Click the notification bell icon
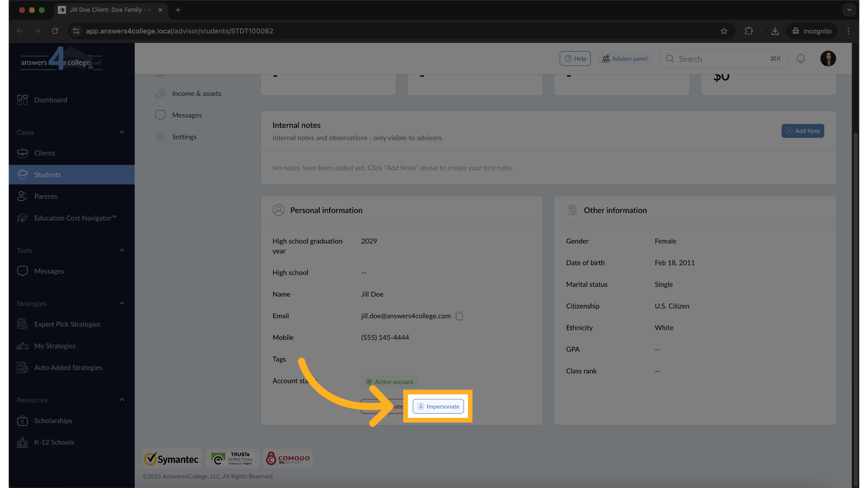This screenshot has width=868, height=488. click(x=801, y=58)
